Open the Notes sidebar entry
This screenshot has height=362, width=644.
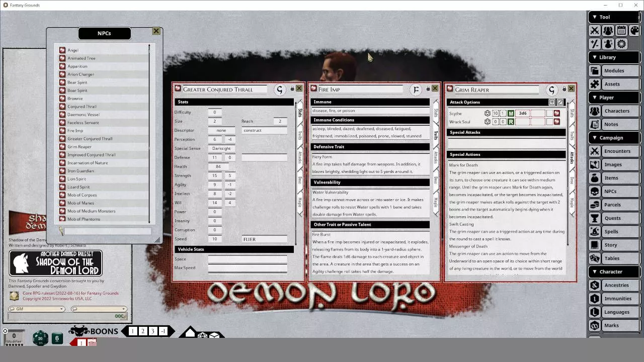[x=614, y=124]
